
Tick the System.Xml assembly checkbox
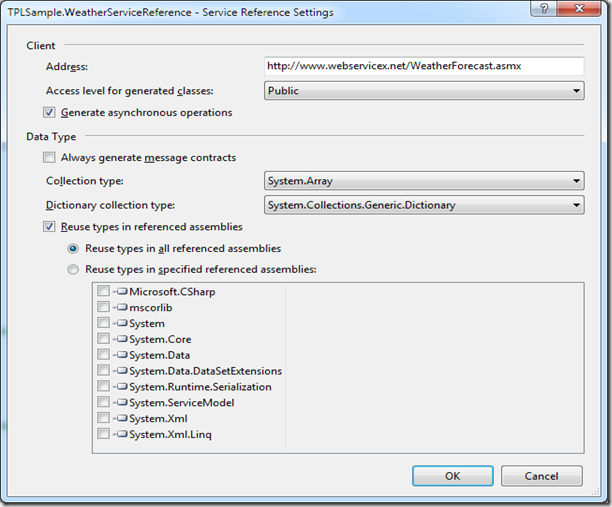pos(104,419)
